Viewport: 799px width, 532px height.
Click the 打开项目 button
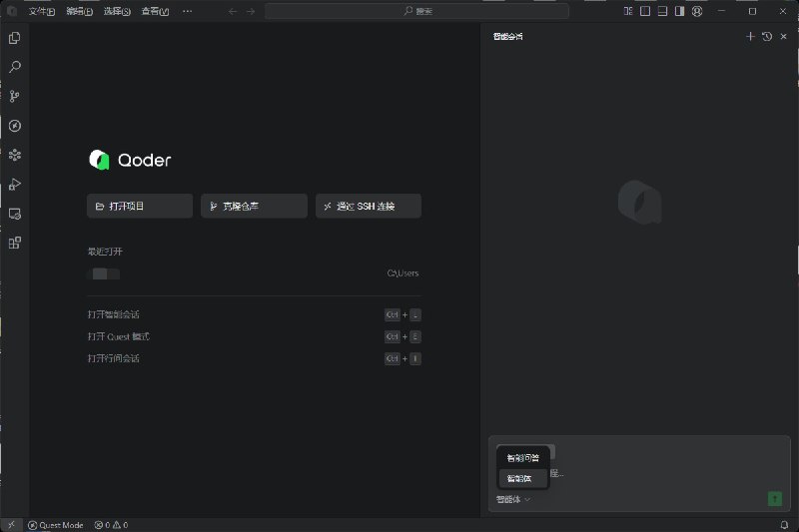click(x=140, y=206)
